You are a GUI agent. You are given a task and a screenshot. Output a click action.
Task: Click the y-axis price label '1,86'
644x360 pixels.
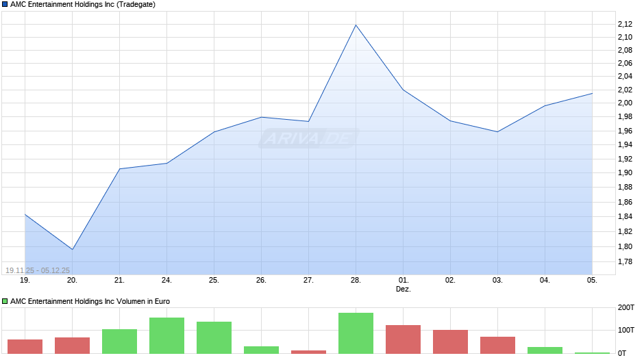click(625, 202)
